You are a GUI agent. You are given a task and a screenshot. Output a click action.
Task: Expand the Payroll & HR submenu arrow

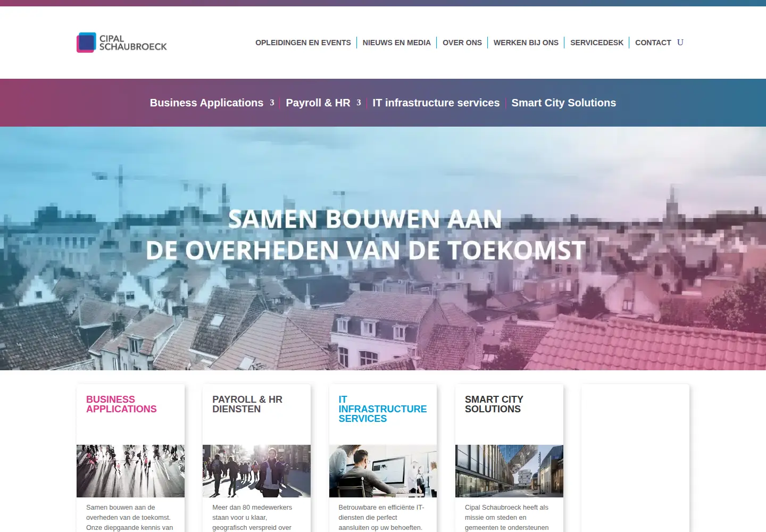tap(359, 103)
